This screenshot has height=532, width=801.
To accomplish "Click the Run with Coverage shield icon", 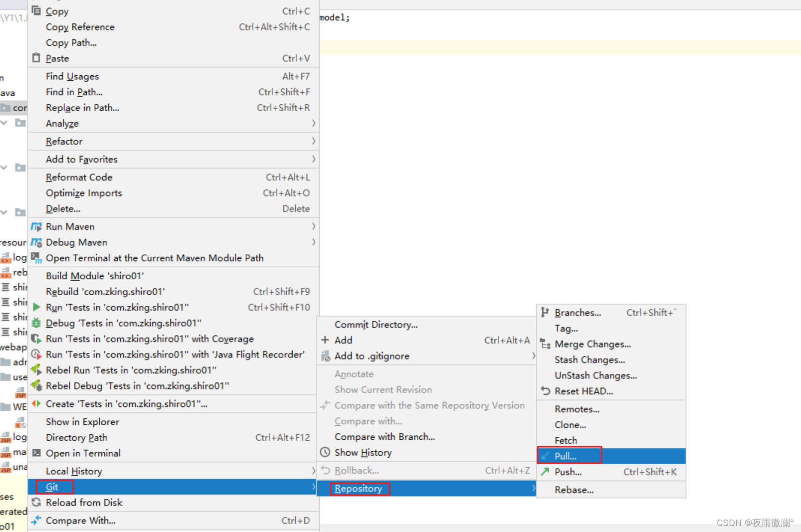I will [x=36, y=339].
